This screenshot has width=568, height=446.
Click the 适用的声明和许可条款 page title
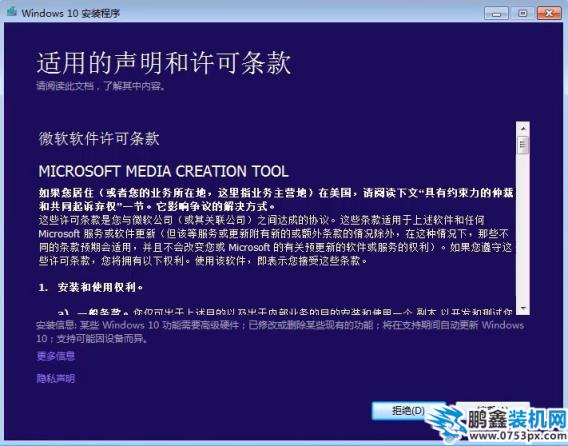tap(164, 63)
